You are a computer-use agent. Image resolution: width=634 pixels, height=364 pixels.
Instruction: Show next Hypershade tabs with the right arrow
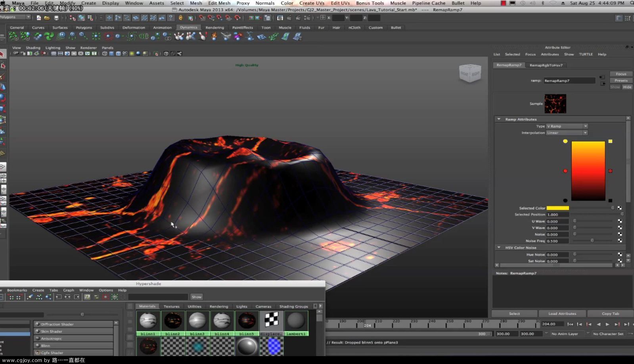click(x=320, y=306)
